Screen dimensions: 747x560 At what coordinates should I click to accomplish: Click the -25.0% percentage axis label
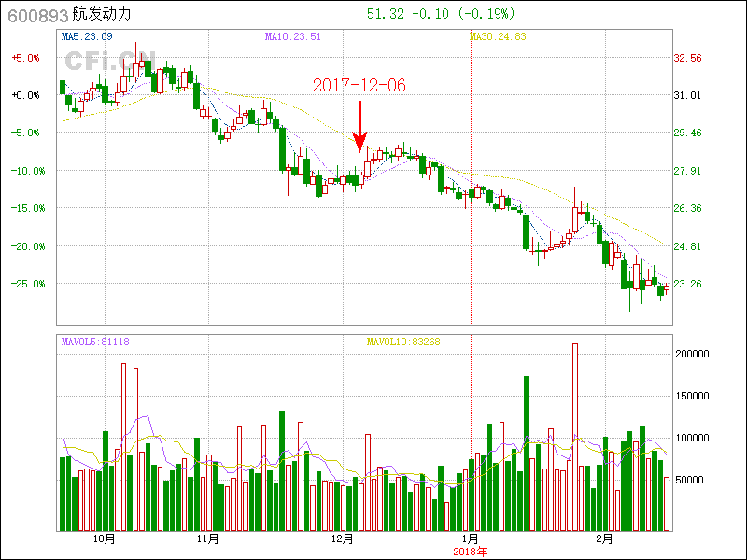[25, 284]
